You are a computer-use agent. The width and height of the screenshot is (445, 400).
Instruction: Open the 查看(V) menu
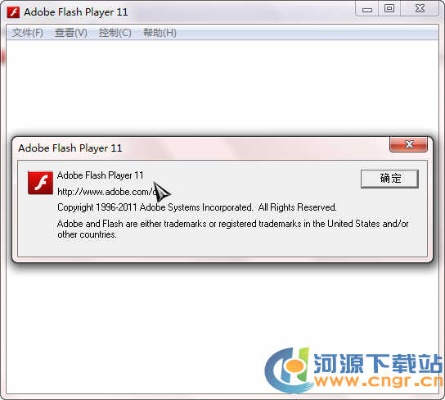coord(71,33)
